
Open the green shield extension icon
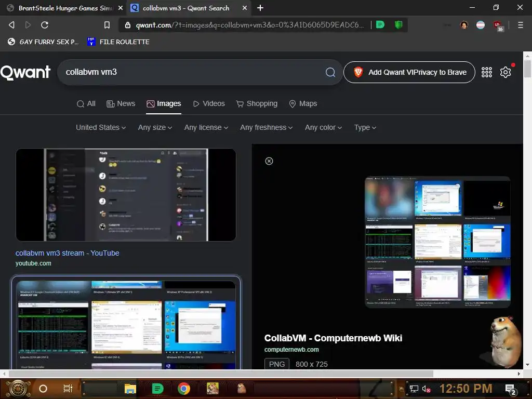[398, 25]
